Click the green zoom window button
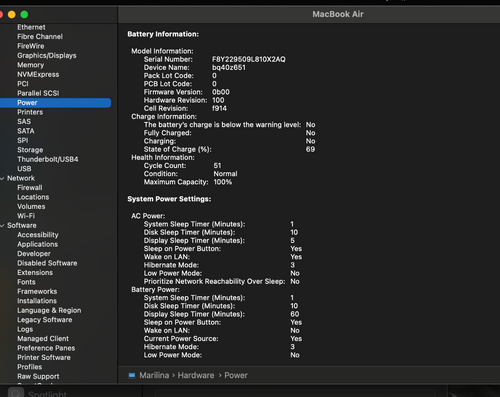The height and width of the screenshot is (397, 500). [24, 15]
